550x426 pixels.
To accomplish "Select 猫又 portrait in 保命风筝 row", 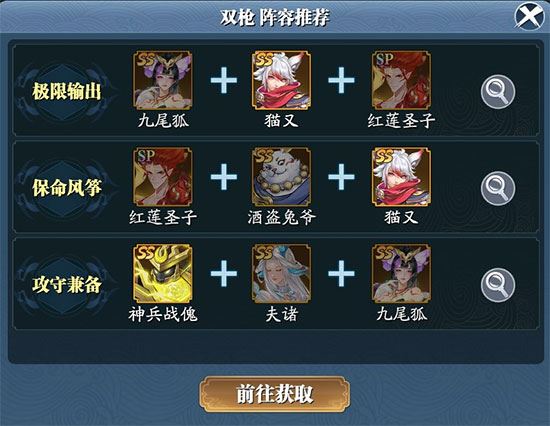I will pyautogui.click(x=401, y=177).
